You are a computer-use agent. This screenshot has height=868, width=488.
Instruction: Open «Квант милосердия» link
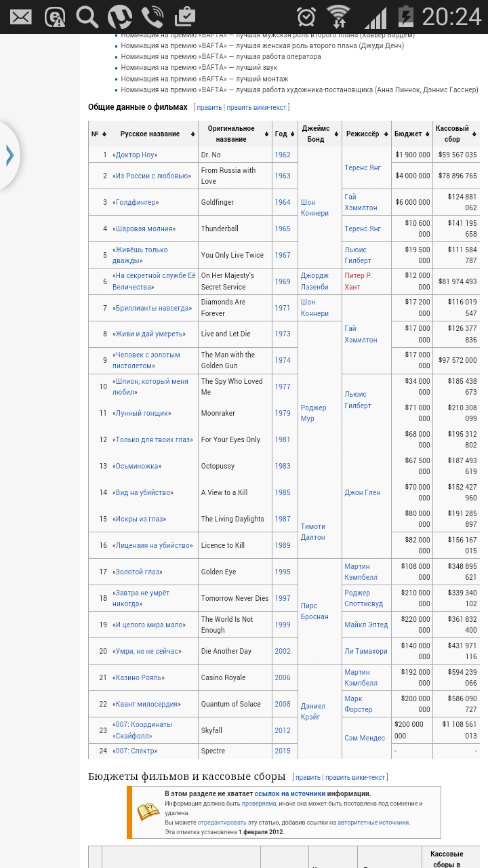coord(146,705)
